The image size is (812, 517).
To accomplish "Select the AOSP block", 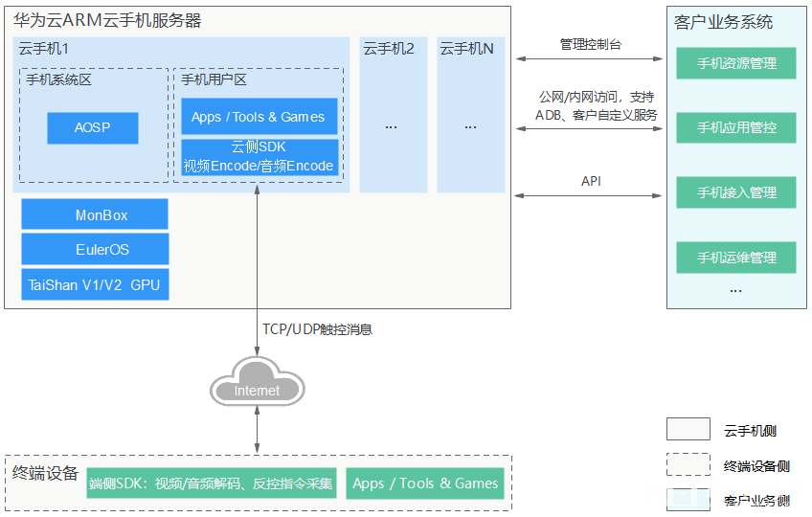I will 93,128.
